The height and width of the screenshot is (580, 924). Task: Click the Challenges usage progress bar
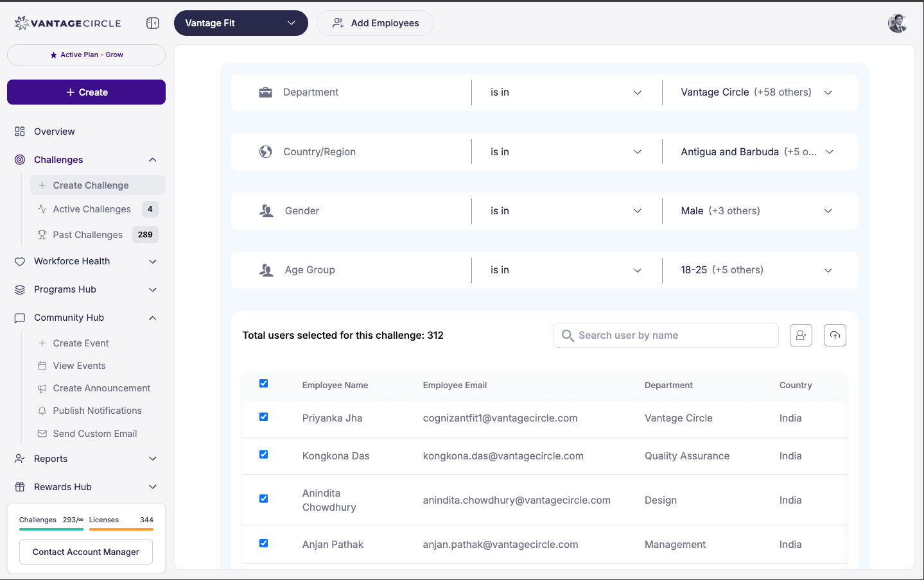pyautogui.click(x=51, y=529)
